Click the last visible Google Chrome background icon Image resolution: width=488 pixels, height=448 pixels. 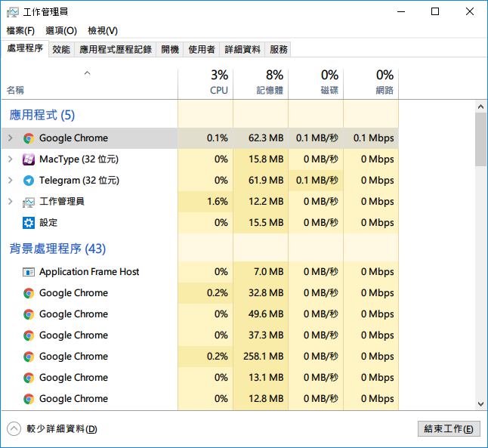pyautogui.click(x=29, y=399)
